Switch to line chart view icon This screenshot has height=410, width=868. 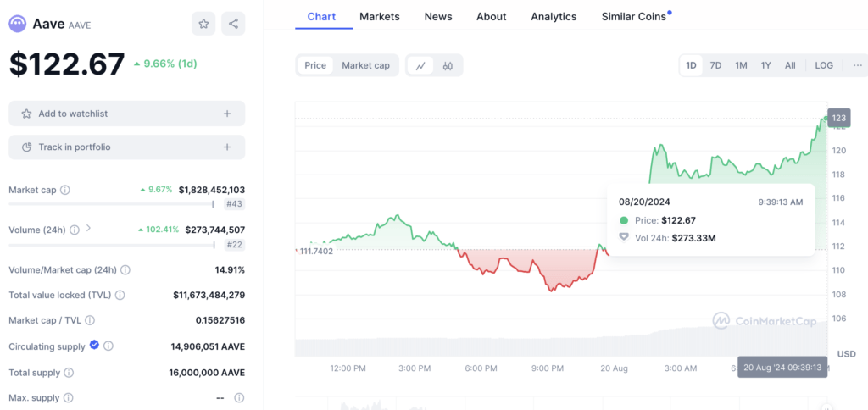coord(420,65)
